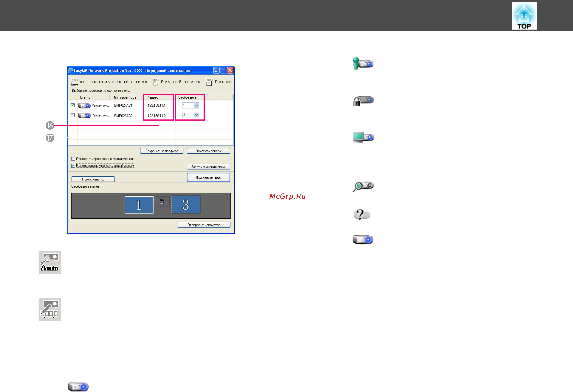Image resolution: width=573 pixels, height=392 pixels.
Task: Close the EasyMP Network Projection window
Action: [x=230, y=70]
